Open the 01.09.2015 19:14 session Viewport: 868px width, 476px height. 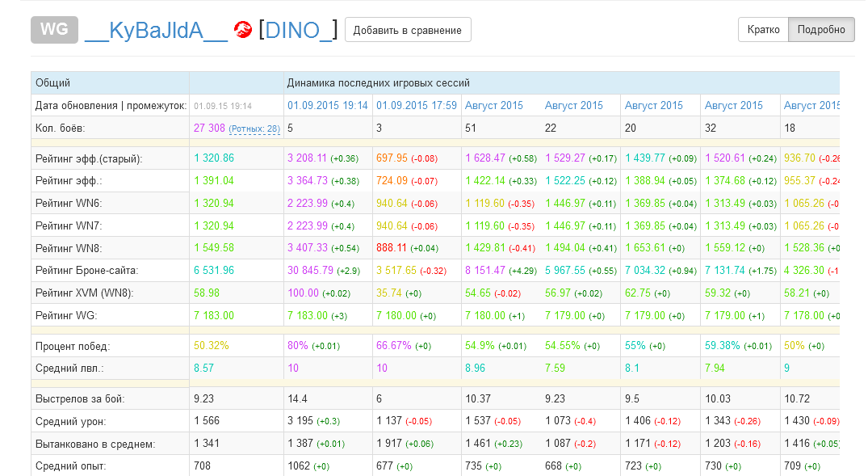click(x=327, y=105)
